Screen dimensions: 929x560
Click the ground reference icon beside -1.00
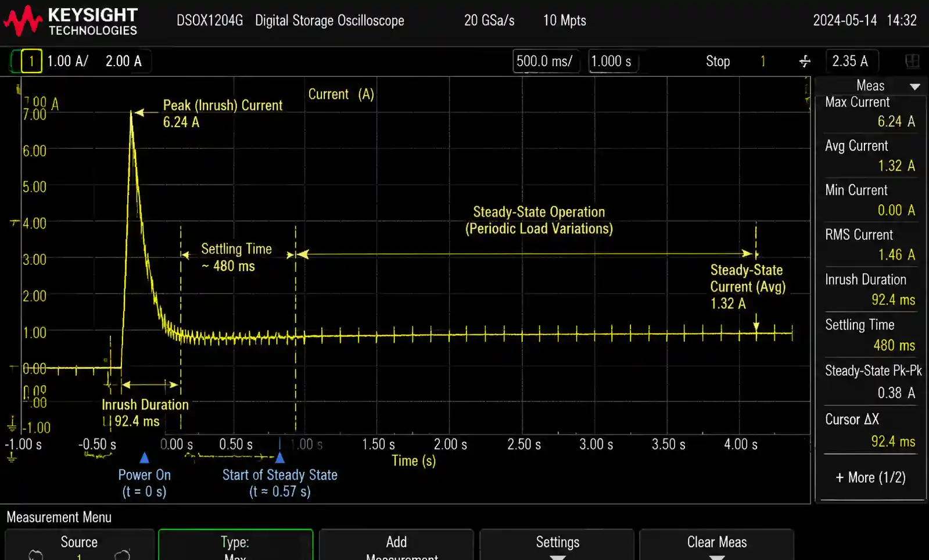[x=12, y=425]
